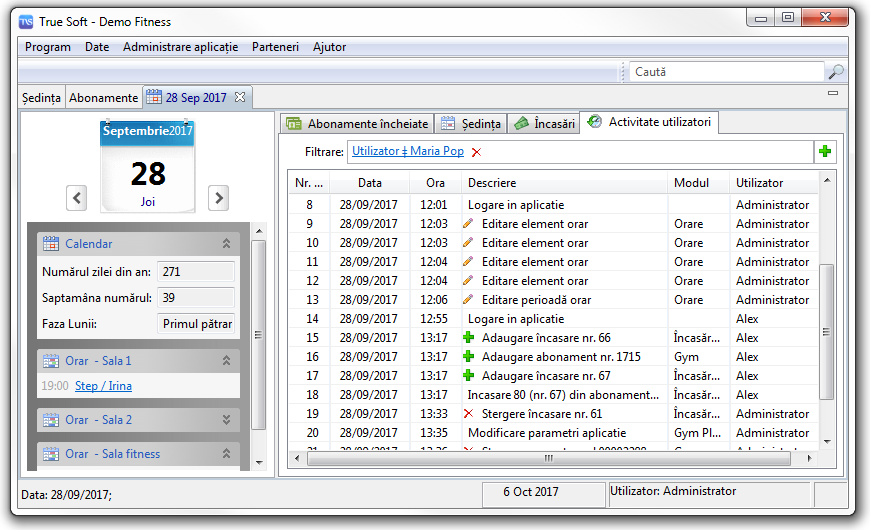This screenshot has width=870, height=530.
Task: Go to the next day
Action: [x=219, y=197]
